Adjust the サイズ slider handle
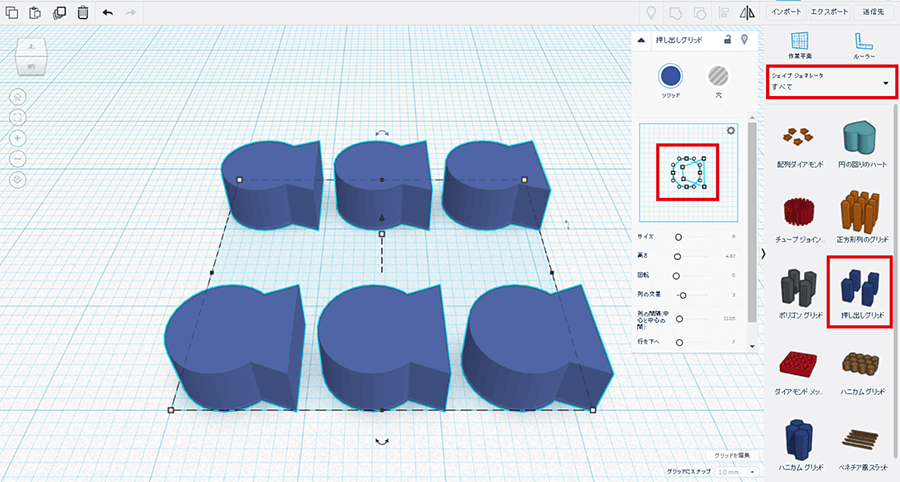The image size is (900, 482). (x=678, y=237)
